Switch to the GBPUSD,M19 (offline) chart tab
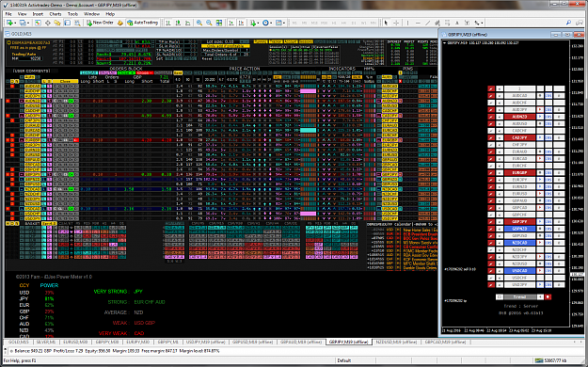588x367 pixels. click(x=252, y=343)
